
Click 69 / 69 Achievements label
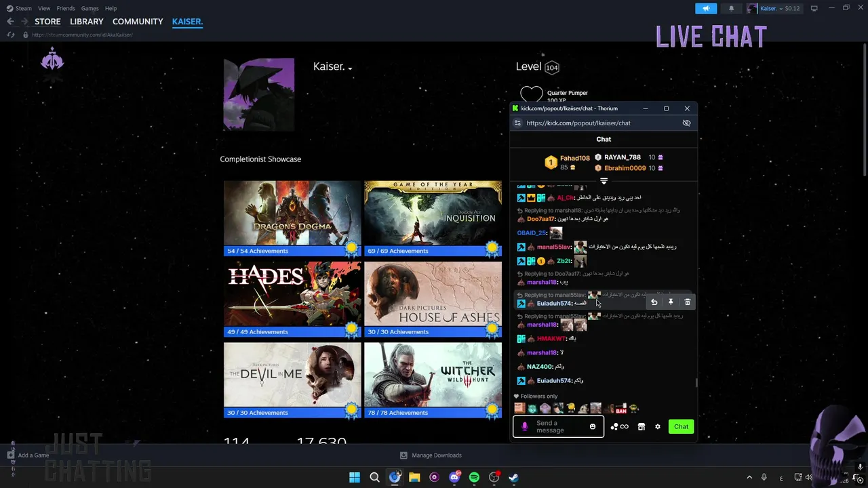398,251
